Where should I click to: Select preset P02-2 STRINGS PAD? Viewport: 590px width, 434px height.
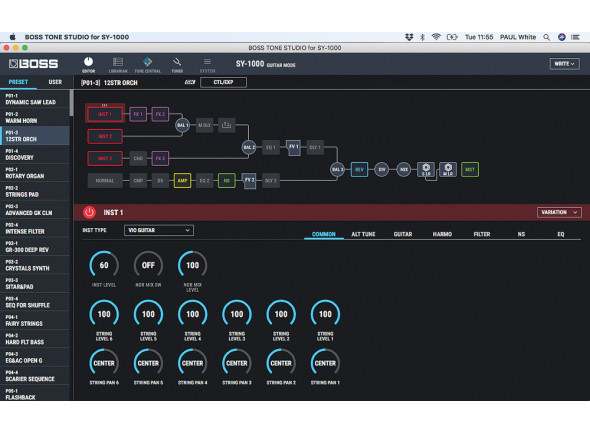(35, 191)
